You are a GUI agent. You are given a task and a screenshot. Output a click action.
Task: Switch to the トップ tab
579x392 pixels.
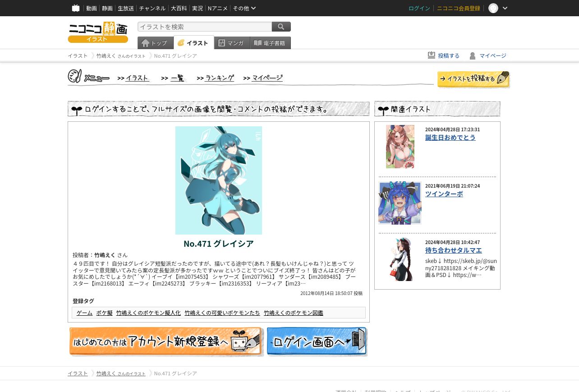[x=156, y=43]
